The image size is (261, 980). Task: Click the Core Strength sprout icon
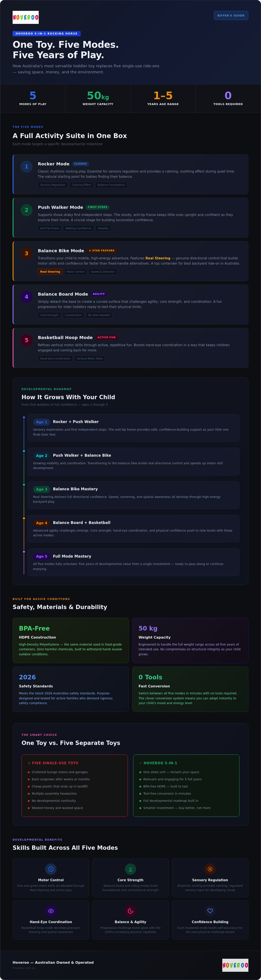(x=130, y=869)
